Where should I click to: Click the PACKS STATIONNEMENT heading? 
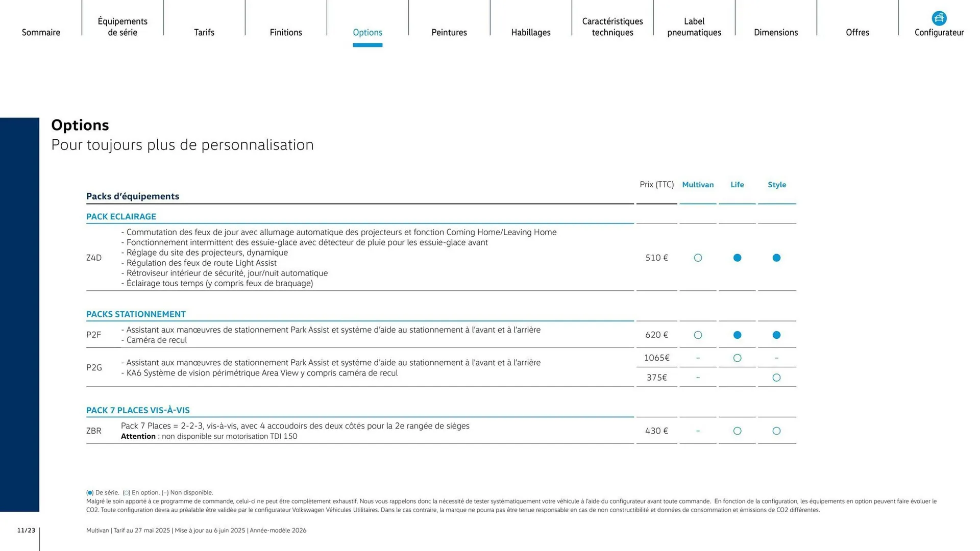136,314
